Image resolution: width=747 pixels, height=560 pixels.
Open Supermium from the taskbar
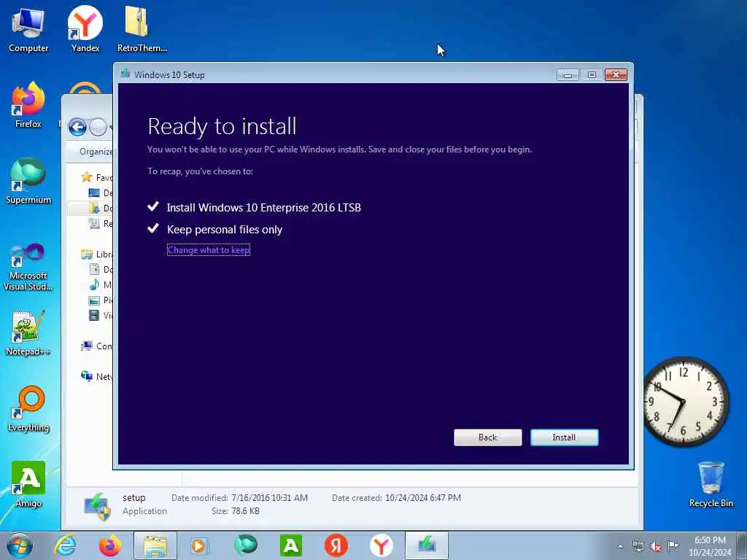pos(245,545)
